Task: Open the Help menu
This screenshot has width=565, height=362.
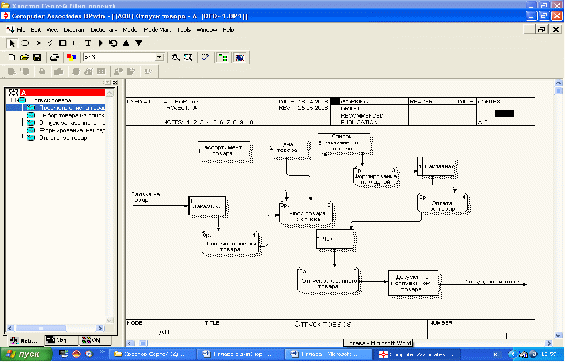Action: pyautogui.click(x=228, y=30)
